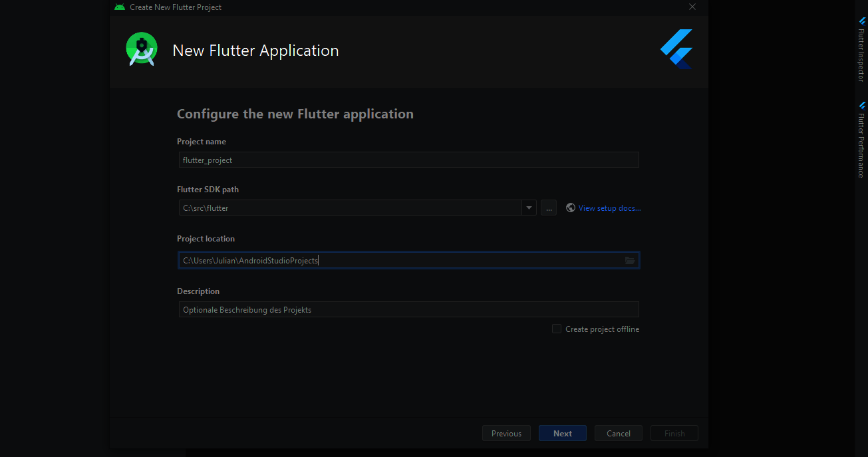Open the View setup docs link
Image resolution: width=868 pixels, height=457 pixels.
point(610,208)
